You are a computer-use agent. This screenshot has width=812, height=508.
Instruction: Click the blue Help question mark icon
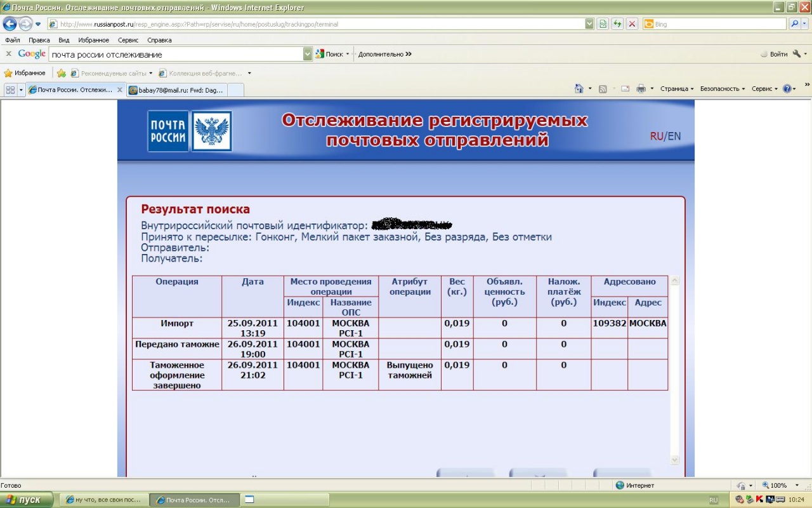coord(787,89)
